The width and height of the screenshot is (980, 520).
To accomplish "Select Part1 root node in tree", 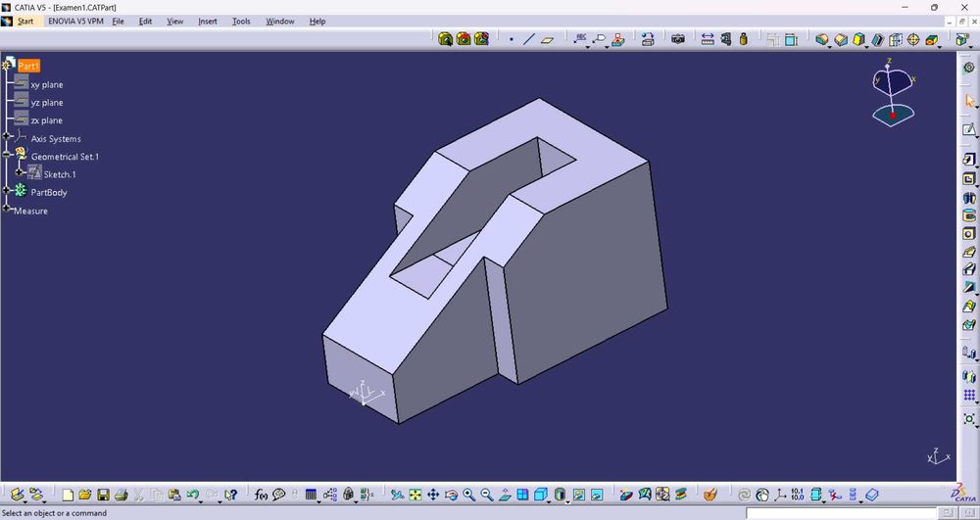I will 28,66.
